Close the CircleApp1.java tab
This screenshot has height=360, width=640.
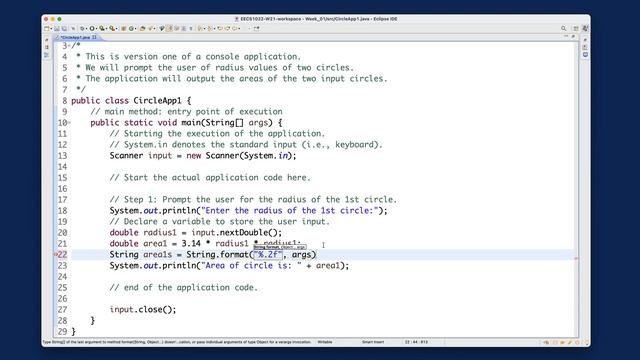click(94, 37)
